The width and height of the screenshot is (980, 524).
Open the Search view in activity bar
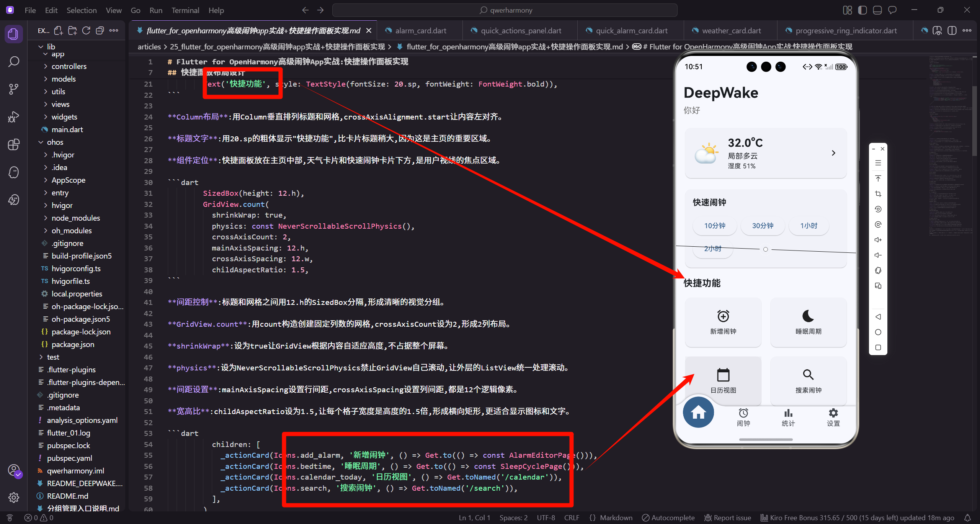click(14, 61)
